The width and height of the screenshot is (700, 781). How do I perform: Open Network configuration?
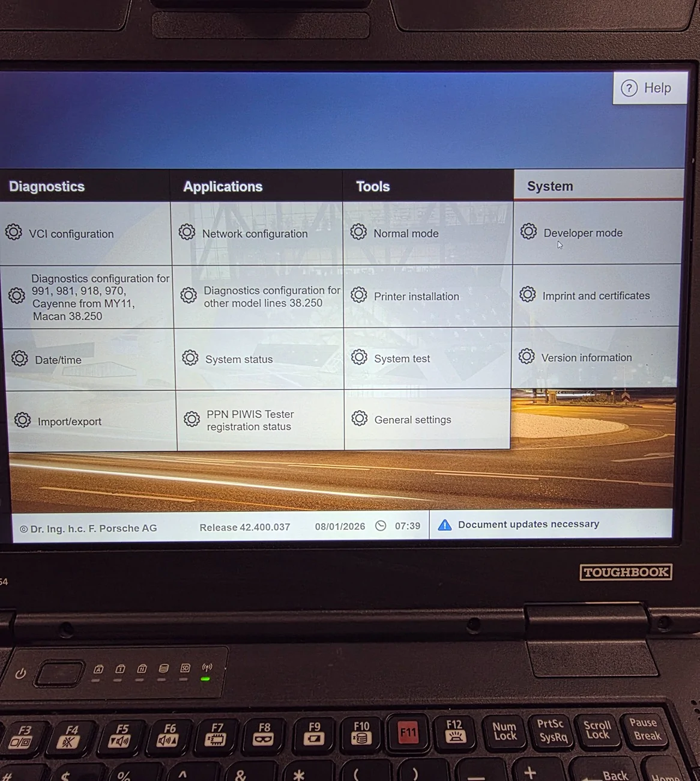257,233
